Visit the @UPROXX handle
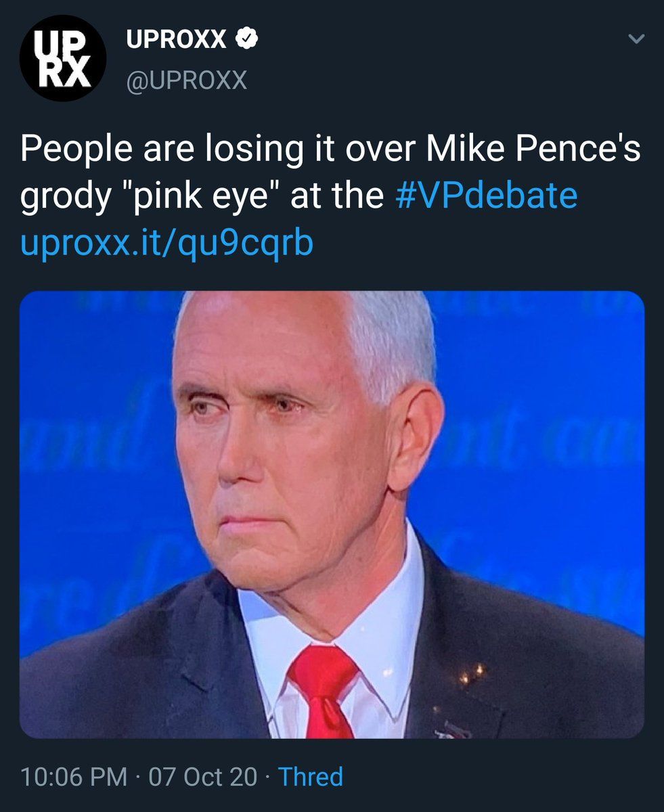The image size is (664, 812). pyautogui.click(x=187, y=81)
